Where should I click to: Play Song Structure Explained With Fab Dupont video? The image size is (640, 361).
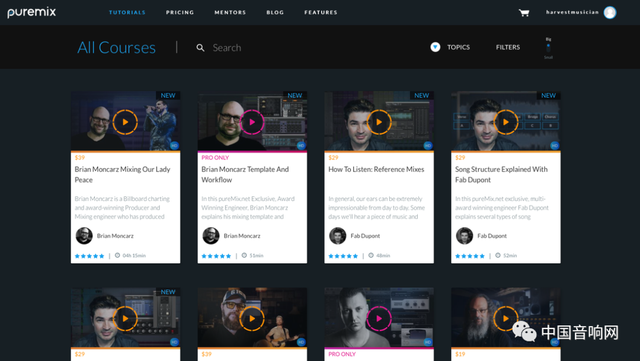coord(506,122)
